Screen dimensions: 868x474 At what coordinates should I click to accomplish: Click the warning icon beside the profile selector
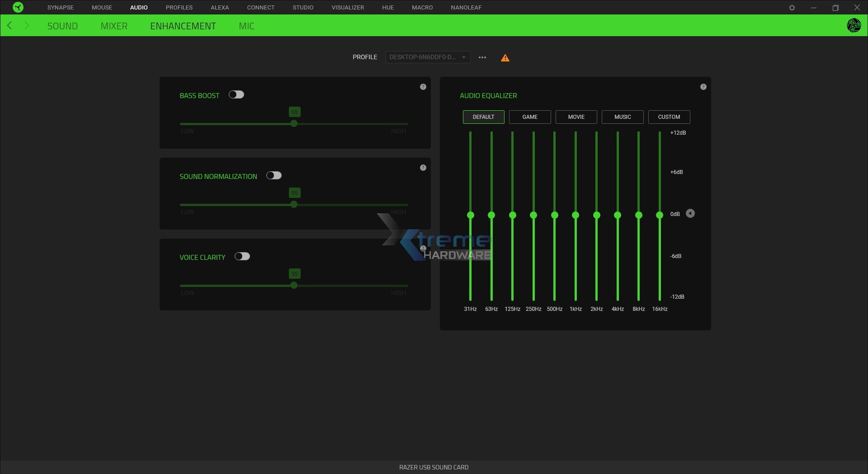click(505, 57)
